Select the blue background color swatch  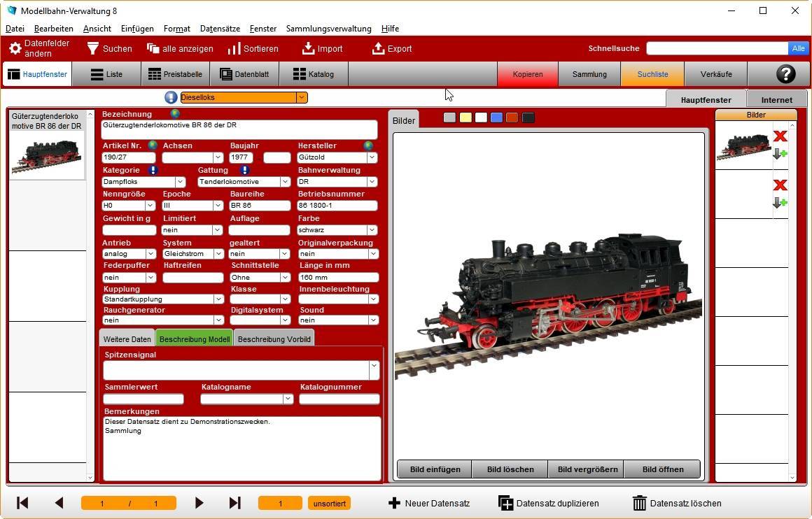(496, 118)
